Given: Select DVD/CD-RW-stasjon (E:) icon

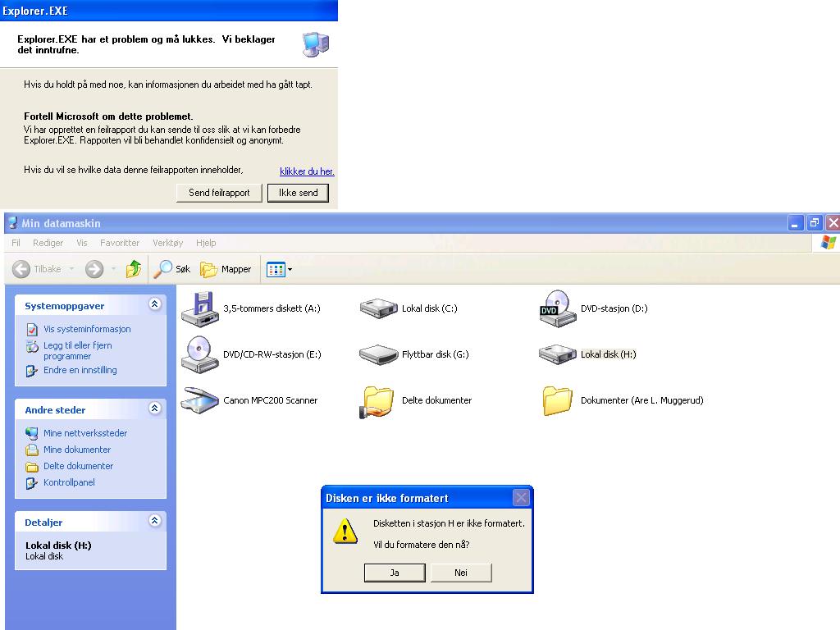Looking at the screenshot, I should pyautogui.click(x=200, y=354).
